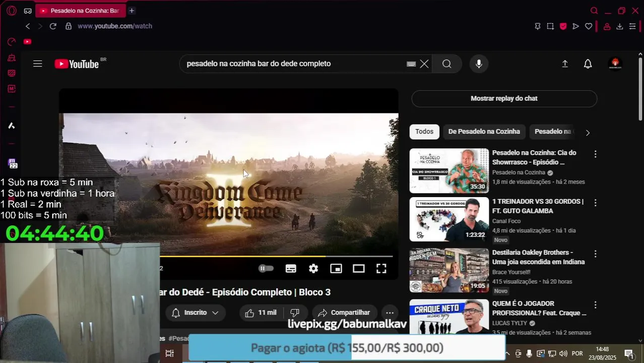Toggle subtitles in video player

(x=291, y=269)
